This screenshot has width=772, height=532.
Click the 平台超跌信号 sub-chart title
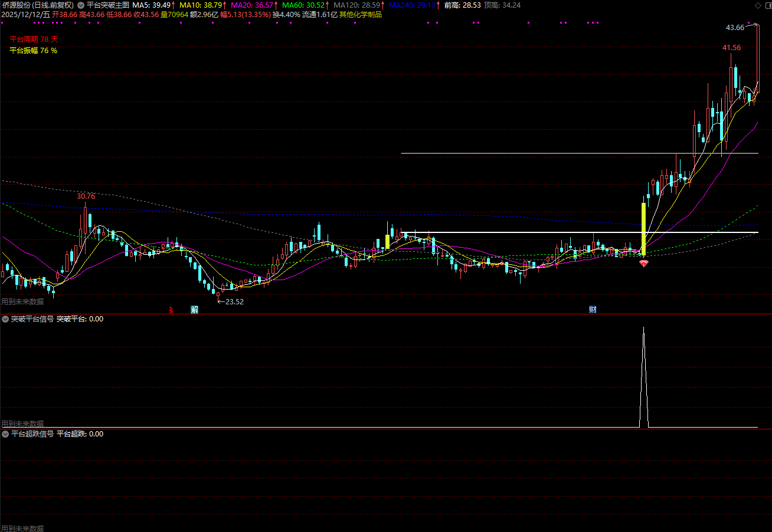pos(32,434)
